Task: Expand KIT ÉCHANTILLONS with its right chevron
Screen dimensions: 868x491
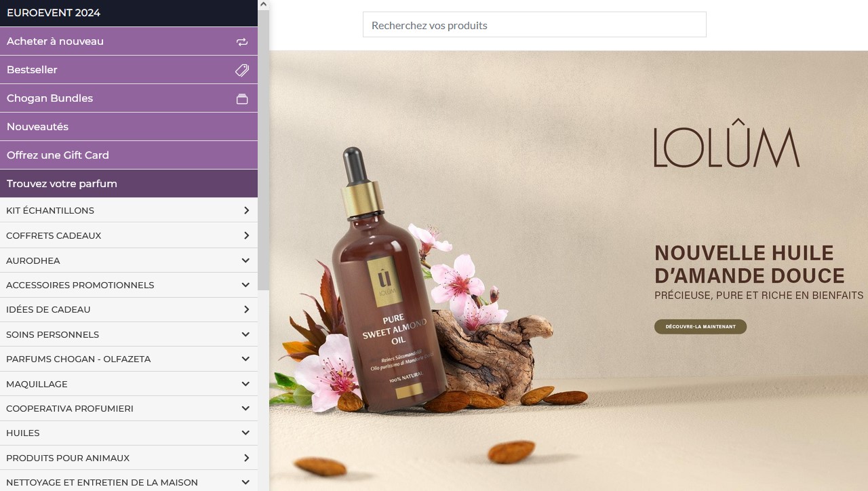Action: 246,210
